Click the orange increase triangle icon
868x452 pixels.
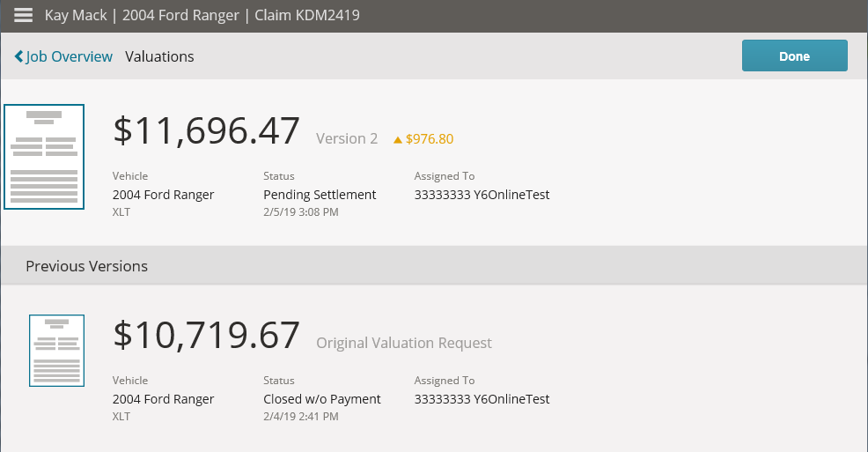(397, 139)
